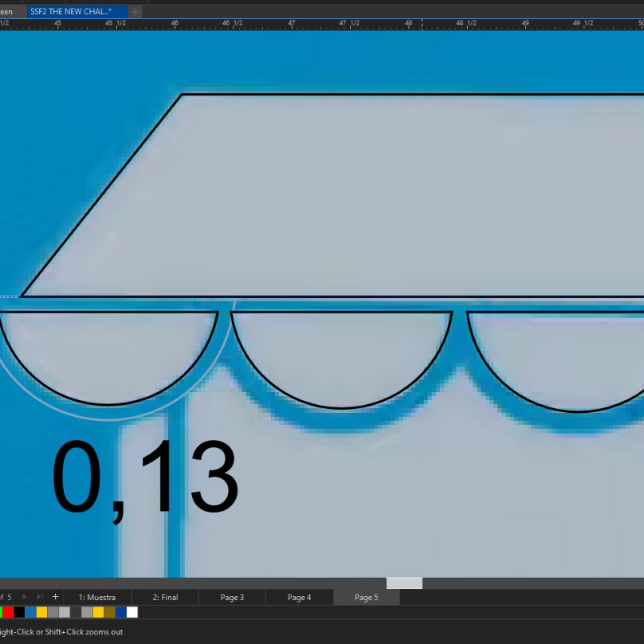Switch to the 2: Final page tab
The height and width of the screenshot is (644, 644).
[165, 597]
